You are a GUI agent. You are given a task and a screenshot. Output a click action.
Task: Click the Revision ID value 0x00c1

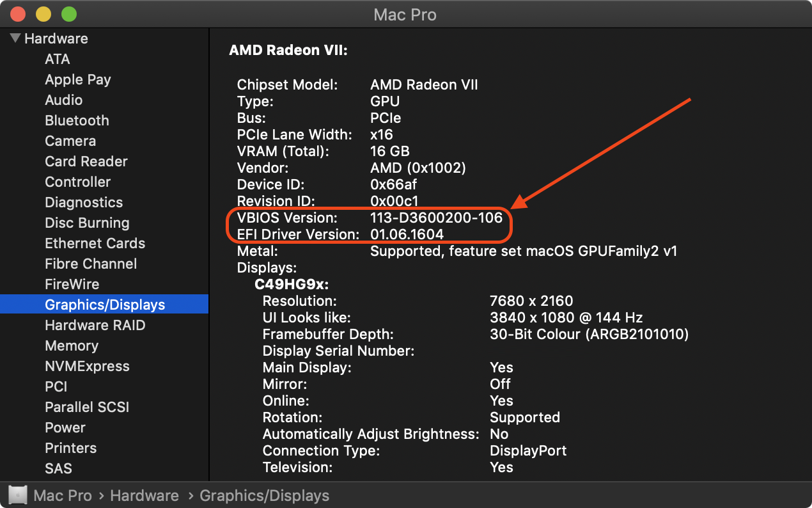pyautogui.click(x=394, y=201)
